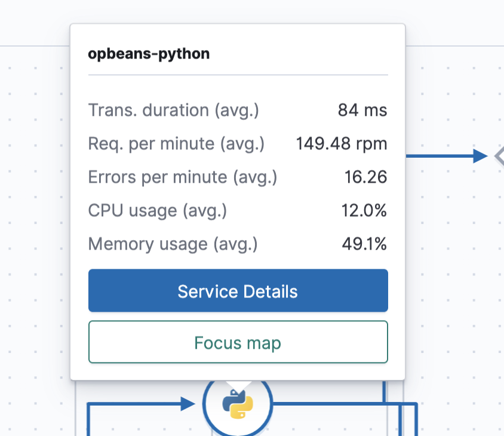The width and height of the screenshot is (504, 436).
Task: Click the diamond-shaped node at the right edge
Action: 500,156
